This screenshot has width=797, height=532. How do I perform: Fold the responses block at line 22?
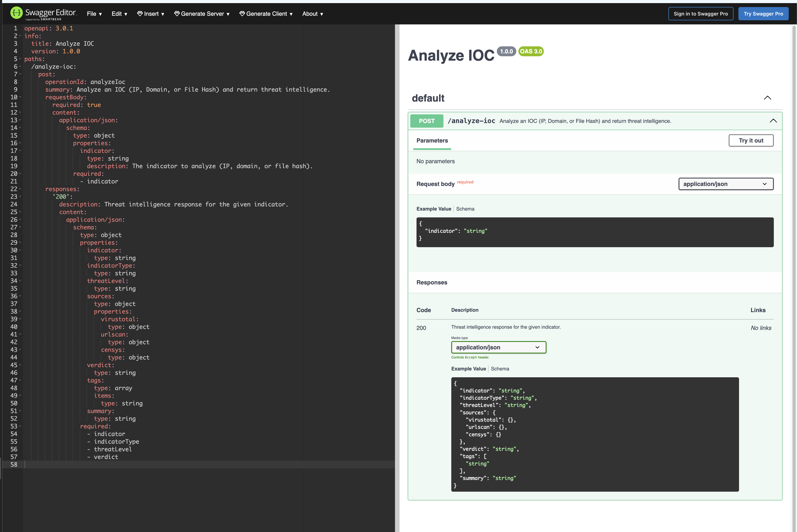coord(20,189)
